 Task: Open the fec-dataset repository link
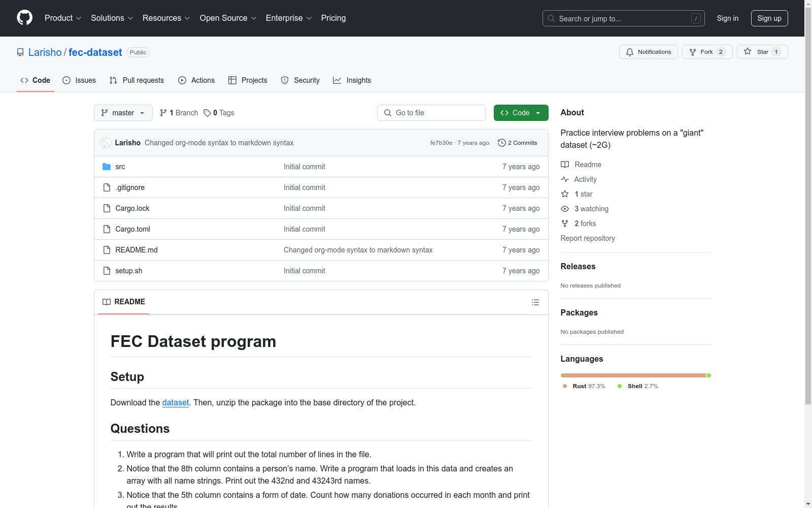(95, 52)
